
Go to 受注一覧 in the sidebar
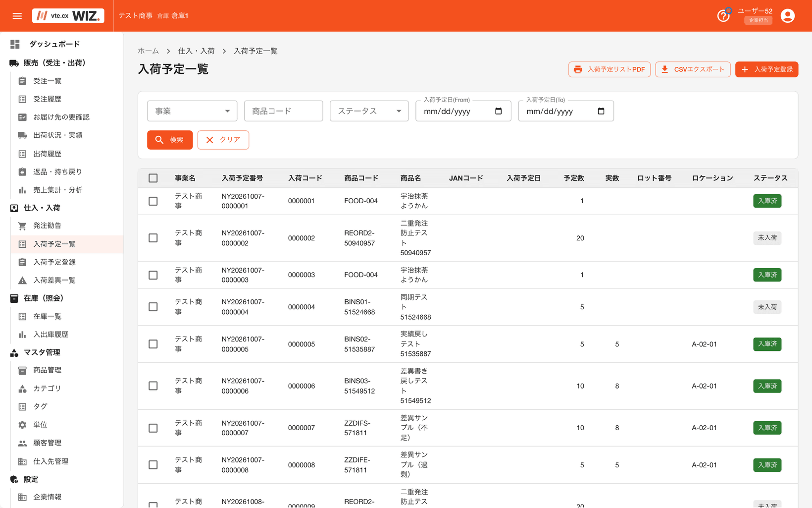(x=67, y=81)
